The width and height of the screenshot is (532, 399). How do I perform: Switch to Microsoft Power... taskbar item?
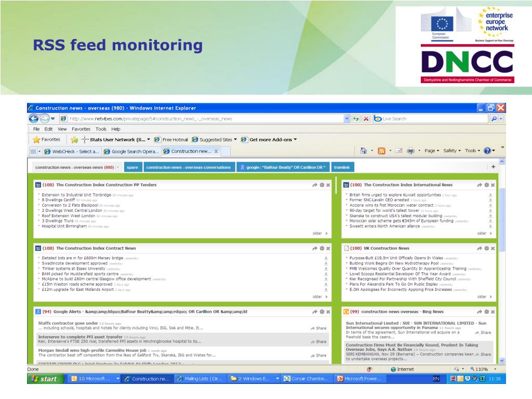point(359,379)
